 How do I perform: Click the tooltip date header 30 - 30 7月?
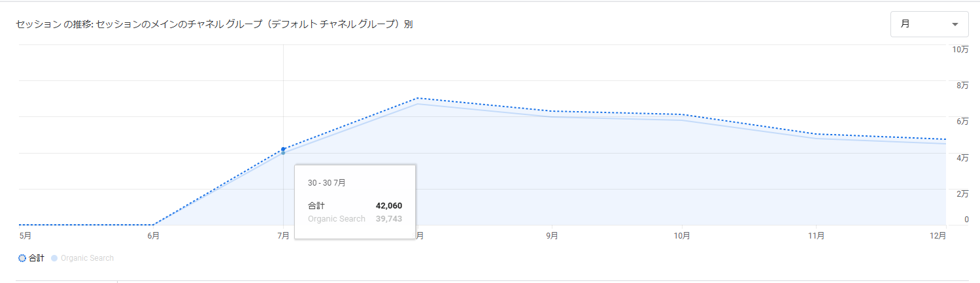[327, 183]
